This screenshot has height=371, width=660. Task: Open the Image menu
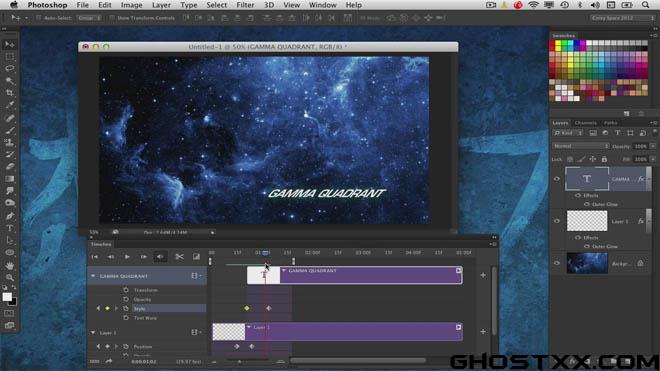131,5
